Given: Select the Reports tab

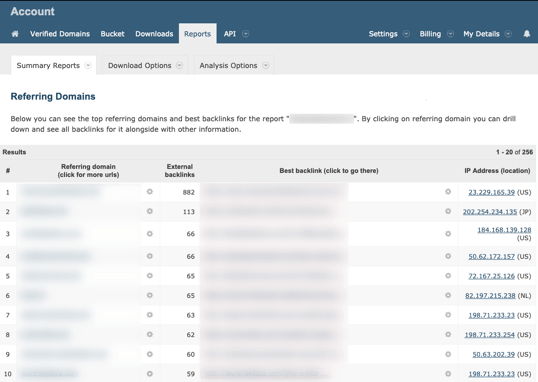Looking at the screenshot, I should pos(197,34).
